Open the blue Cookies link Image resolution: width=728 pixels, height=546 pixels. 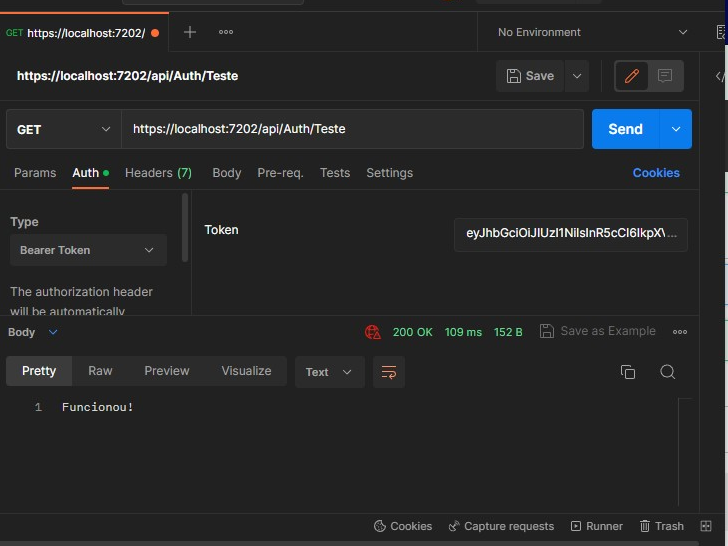pos(656,173)
